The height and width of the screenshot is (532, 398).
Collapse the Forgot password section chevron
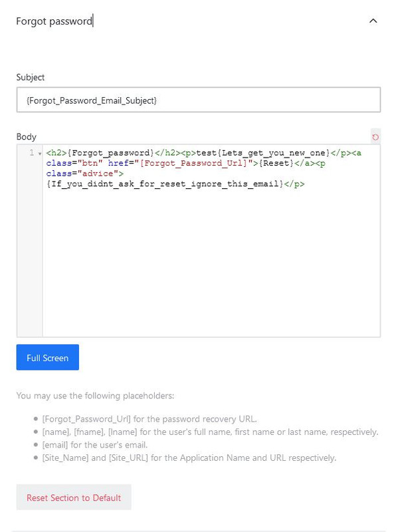373,21
